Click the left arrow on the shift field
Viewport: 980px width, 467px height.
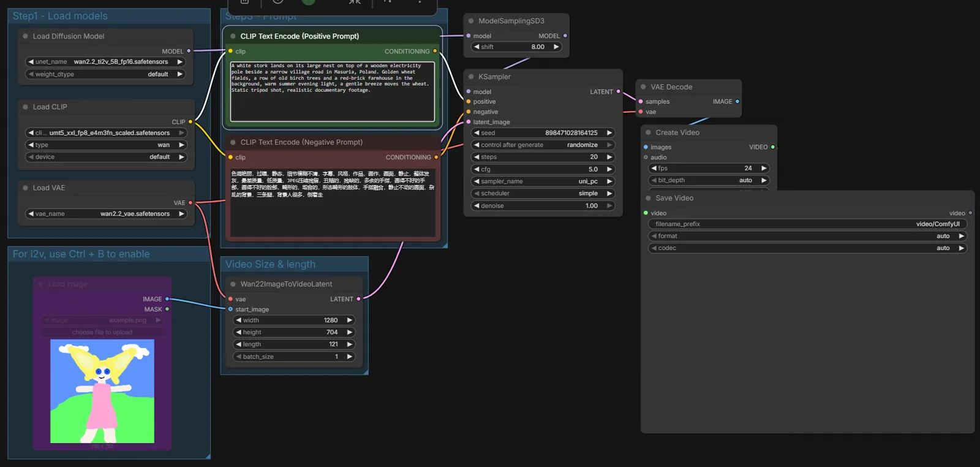coord(477,47)
